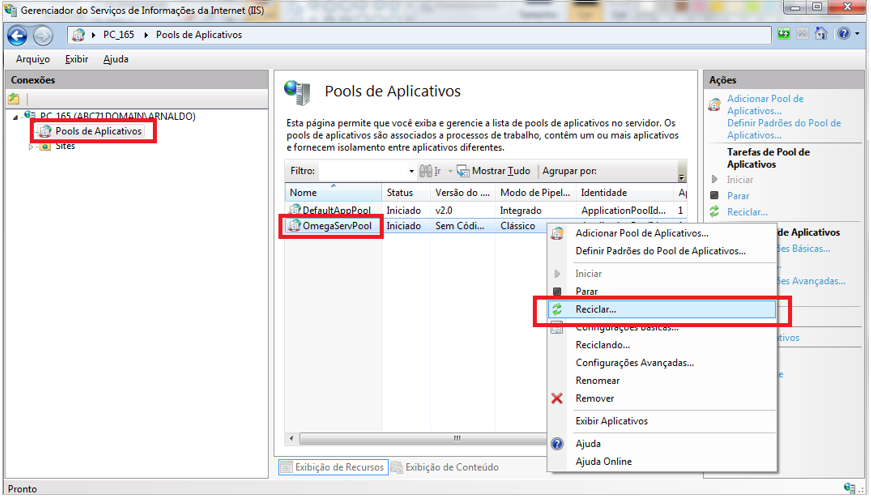This screenshot has width=871, height=497.
Task: Open the Arquivo menu
Action: coord(32,59)
